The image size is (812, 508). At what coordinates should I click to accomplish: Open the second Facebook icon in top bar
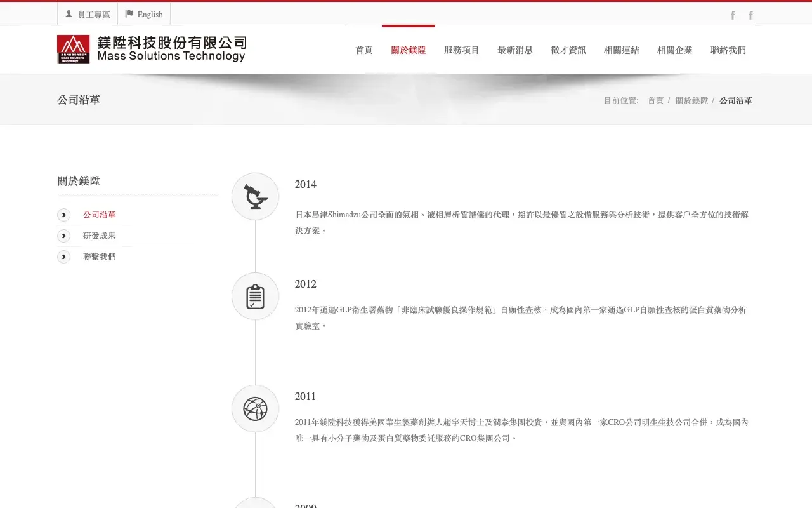pyautogui.click(x=750, y=15)
